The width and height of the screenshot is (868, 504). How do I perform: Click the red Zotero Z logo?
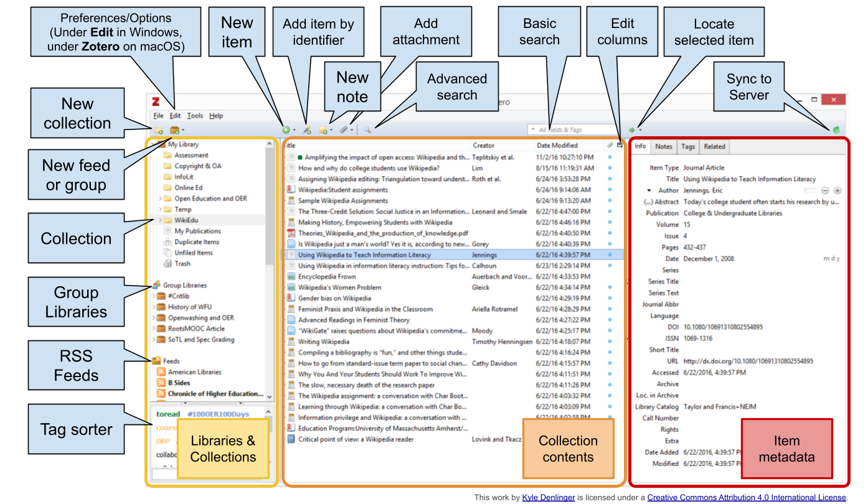156,101
